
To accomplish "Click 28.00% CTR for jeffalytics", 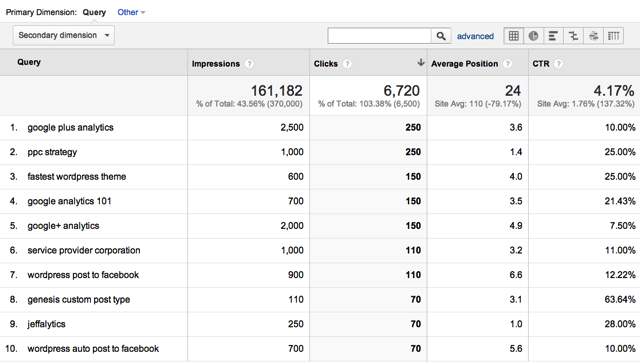I will (620, 324).
